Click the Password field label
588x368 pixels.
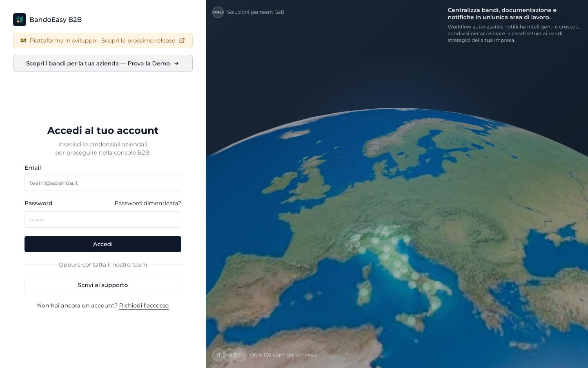coord(38,203)
